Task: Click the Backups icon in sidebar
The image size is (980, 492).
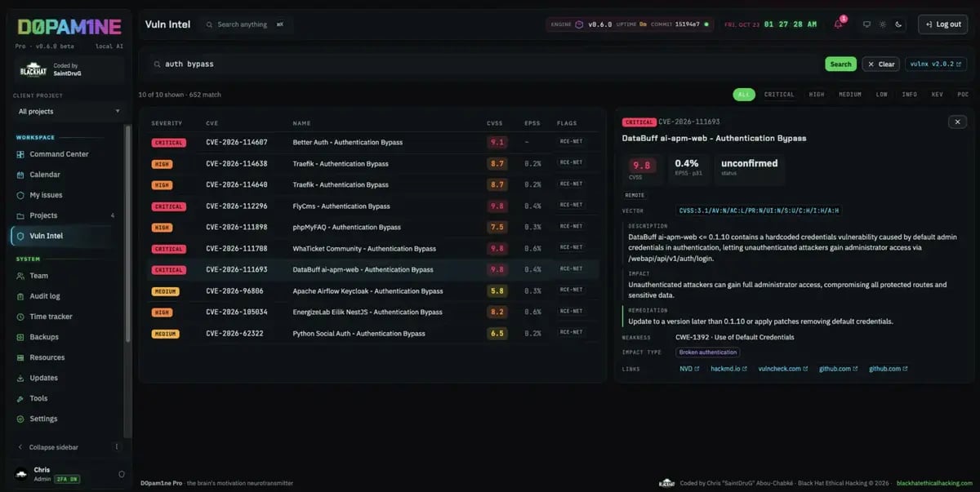Action: coord(21,337)
